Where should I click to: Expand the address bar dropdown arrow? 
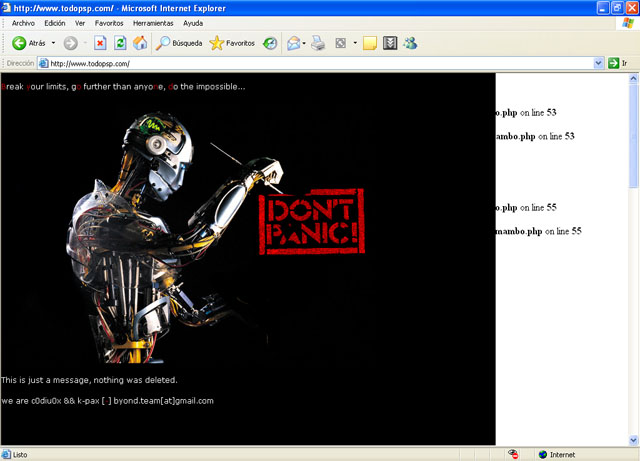click(x=597, y=63)
